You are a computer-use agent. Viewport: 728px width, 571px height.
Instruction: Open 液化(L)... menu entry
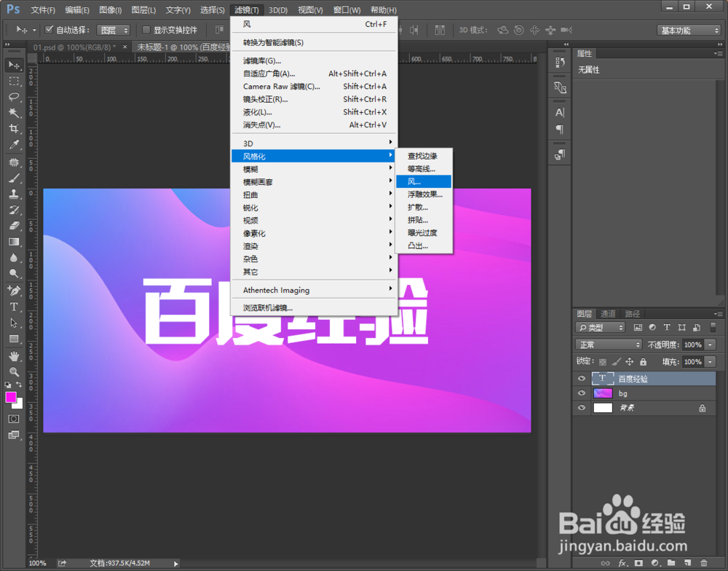(x=314, y=112)
